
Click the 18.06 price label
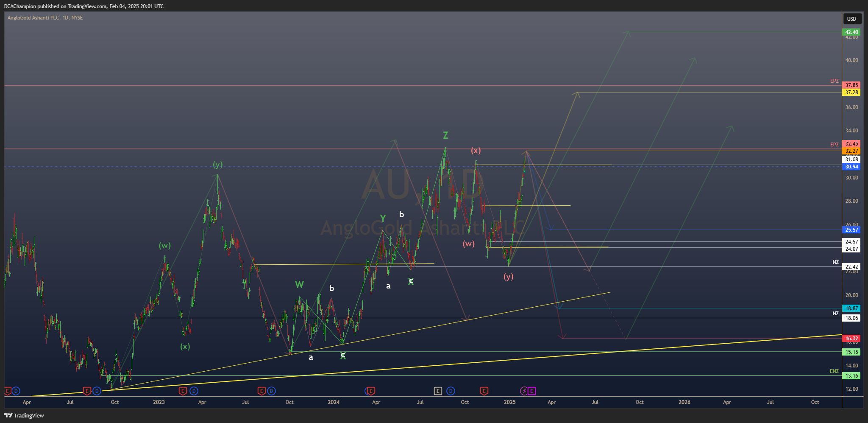(851, 318)
